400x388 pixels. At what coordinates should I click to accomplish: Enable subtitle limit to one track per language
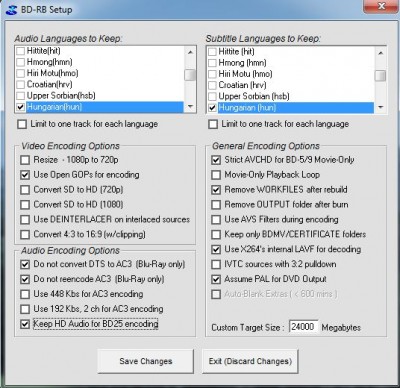(213, 124)
